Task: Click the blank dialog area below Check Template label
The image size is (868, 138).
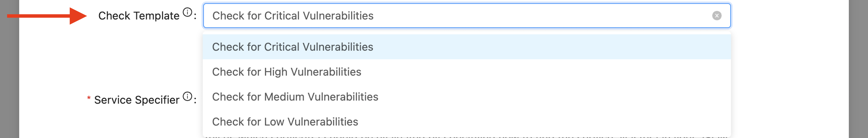Action: (135, 54)
